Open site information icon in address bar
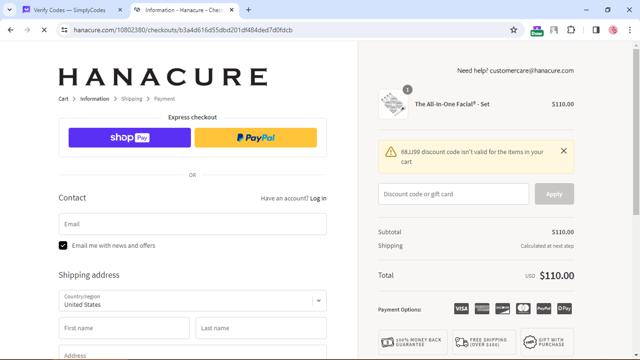The height and width of the screenshot is (360, 640). 64,30
